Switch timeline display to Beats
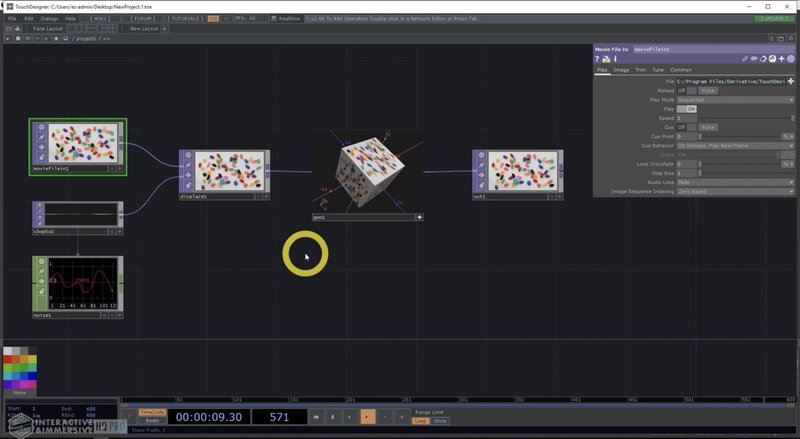Image resolution: width=800 pixels, height=439 pixels. tap(152, 421)
